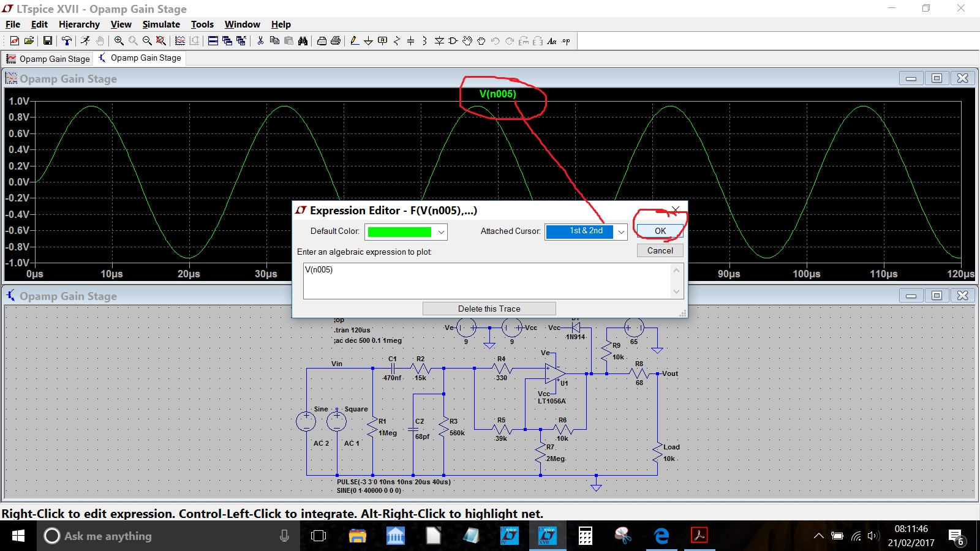Click the 'Vout' net label in the schematic
The height and width of the screenshot is (551, 980).
[x=669, y=373]
